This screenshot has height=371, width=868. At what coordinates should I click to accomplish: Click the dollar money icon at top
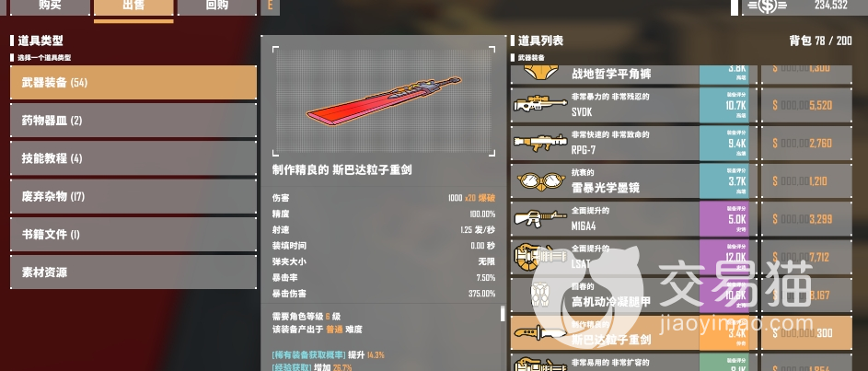[767, 6]
